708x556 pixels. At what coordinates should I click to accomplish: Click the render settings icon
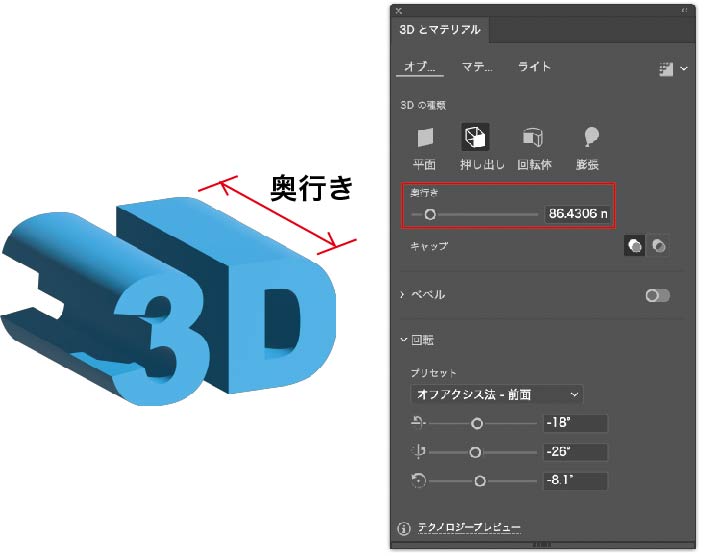667,69
